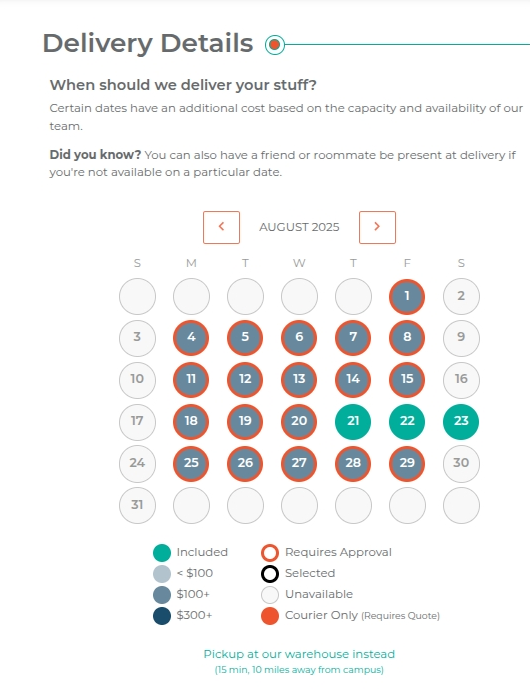Click the Requires Approval legend ring icon
530x693 pixels.
coord(270,553)
